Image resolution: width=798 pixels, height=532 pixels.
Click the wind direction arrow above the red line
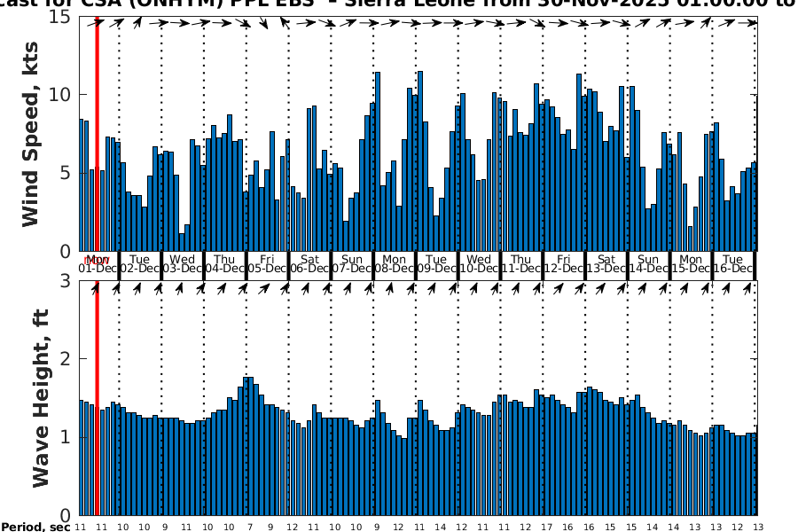[x=96, y=23]
